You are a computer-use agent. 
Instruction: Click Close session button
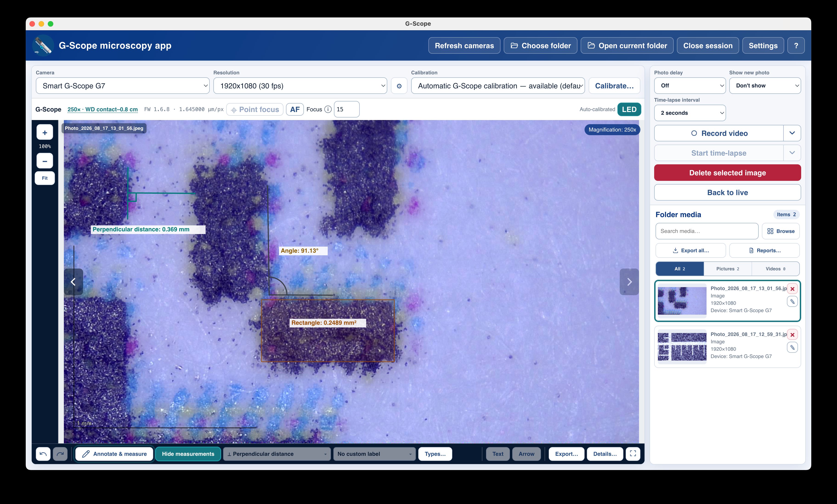(708, 45)
